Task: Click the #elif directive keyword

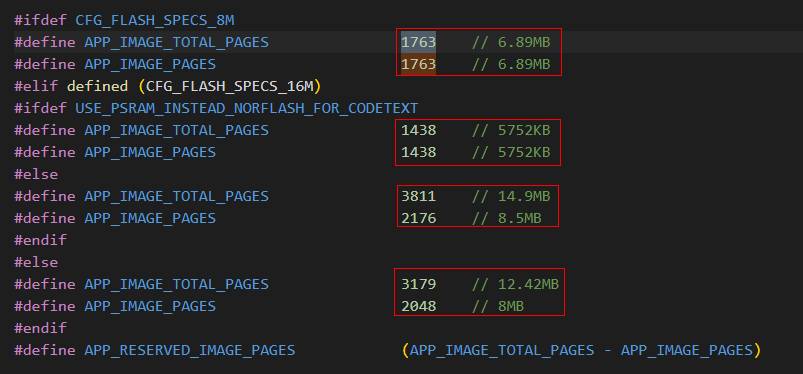Action: 36,86
